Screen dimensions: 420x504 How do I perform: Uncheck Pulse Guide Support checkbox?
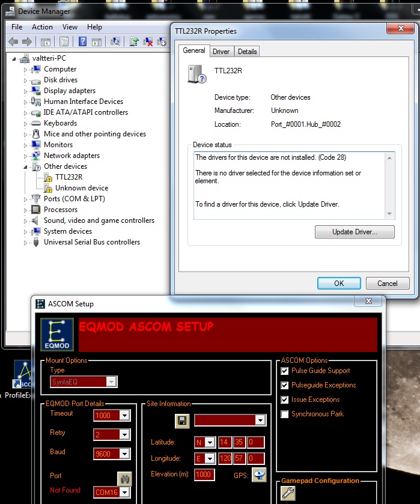(285, 371)
